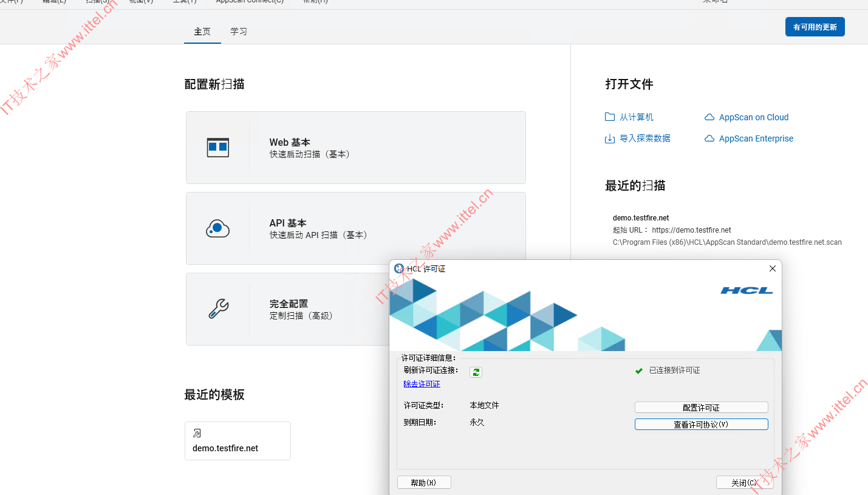Click the 有可用的更新 button
This screenshot has height=495, width=868.
[x=815, y=27]
